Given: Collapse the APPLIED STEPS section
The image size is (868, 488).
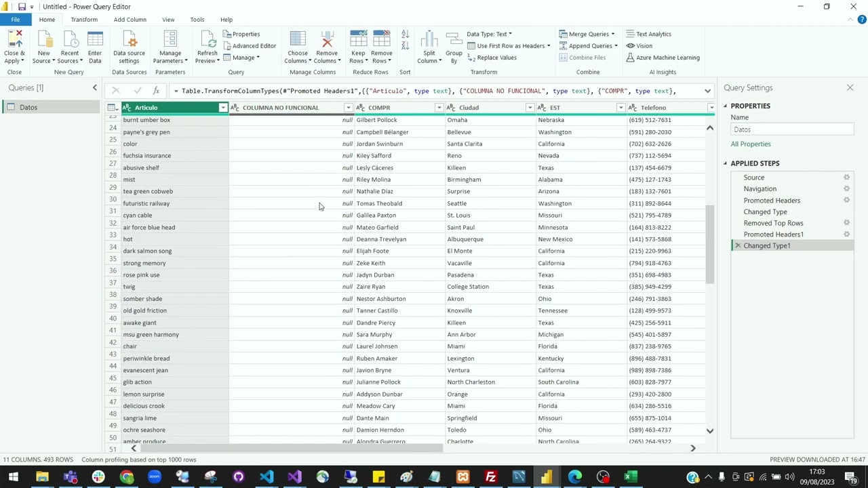Looking at the screenshot, I should (x=725, y=163).
